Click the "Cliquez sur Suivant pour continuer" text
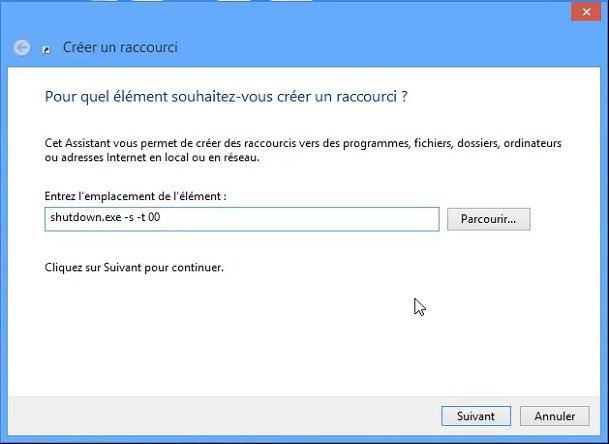 coord(135,268)
